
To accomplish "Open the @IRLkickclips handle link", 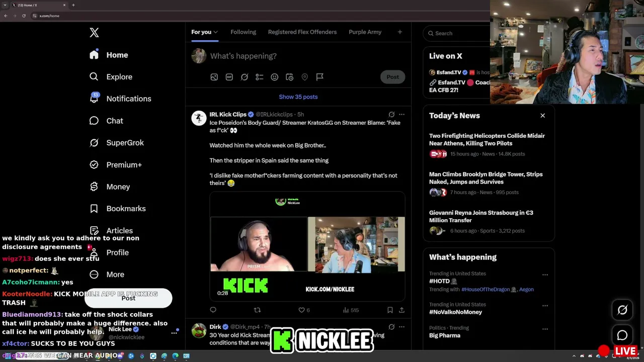I will point(274,115).
